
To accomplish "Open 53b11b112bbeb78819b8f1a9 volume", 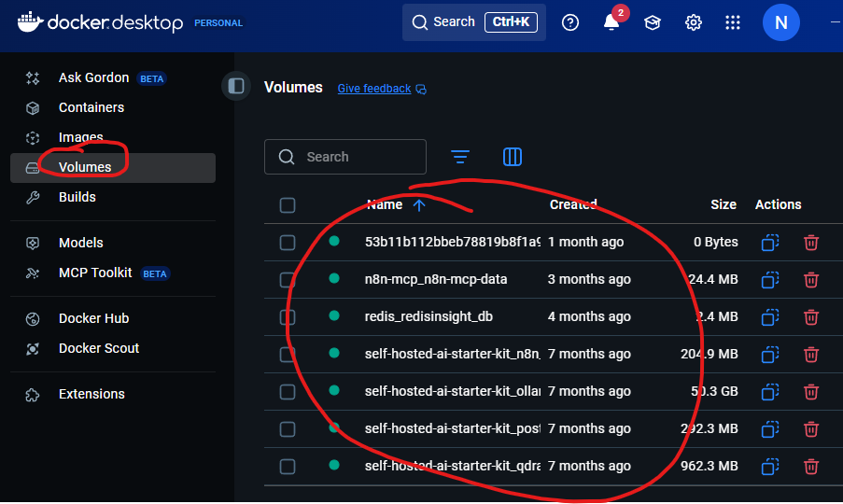I will point(452,243).
